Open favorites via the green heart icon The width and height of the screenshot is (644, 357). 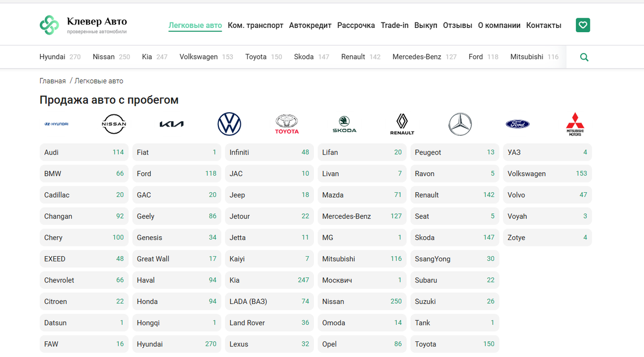coord(583,25)
